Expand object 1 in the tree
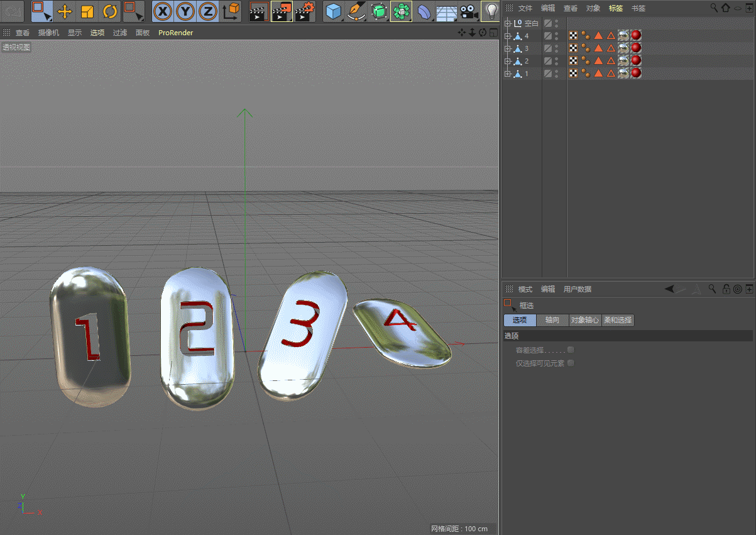The image size is (756, 535). [x=508, y=74]
